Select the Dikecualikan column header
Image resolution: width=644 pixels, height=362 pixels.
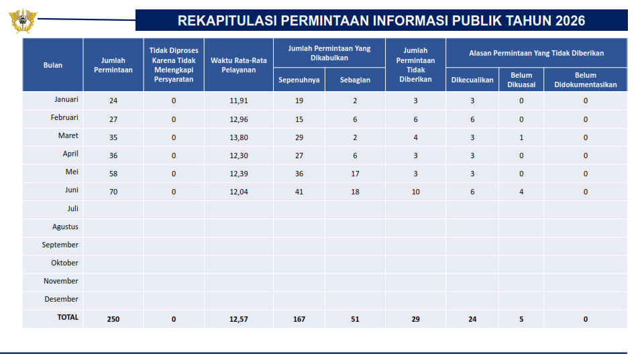[x=472, y=80]
